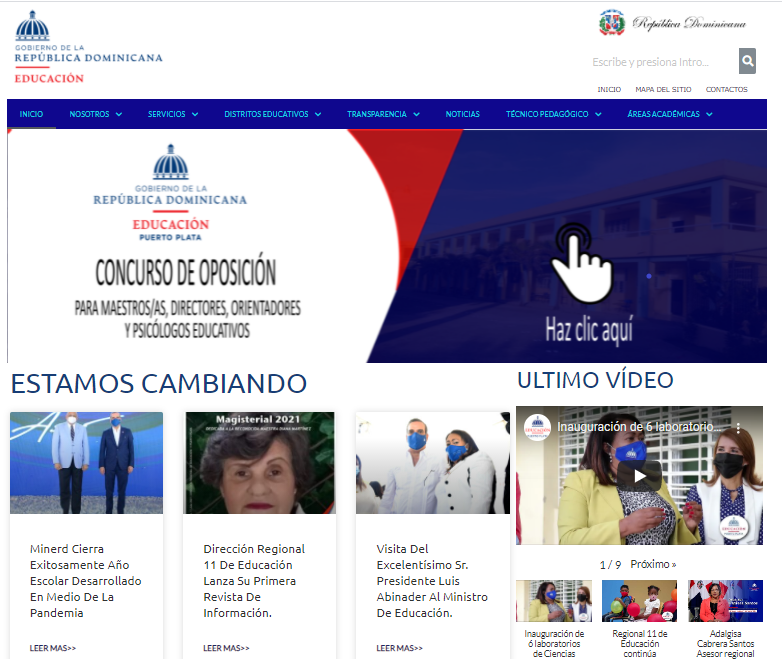Open the Noticias menu item
Viewport: 782px width, 659px height.
[x=462, y=114]
